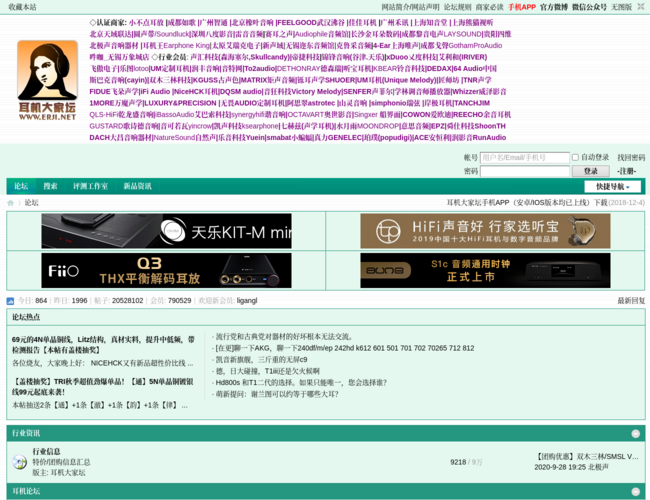
Task: Open the 搜索 tab
Action: (x=51, y=186)
